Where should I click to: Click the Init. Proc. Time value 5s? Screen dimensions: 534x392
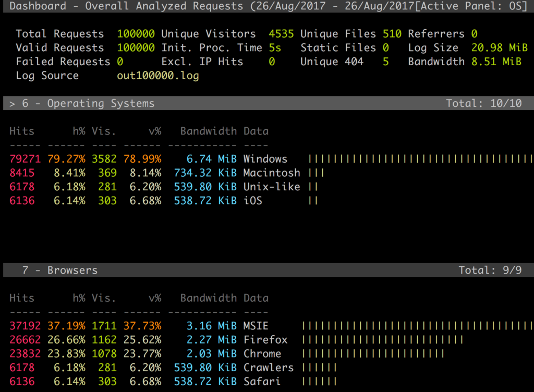tap(275, 47)
